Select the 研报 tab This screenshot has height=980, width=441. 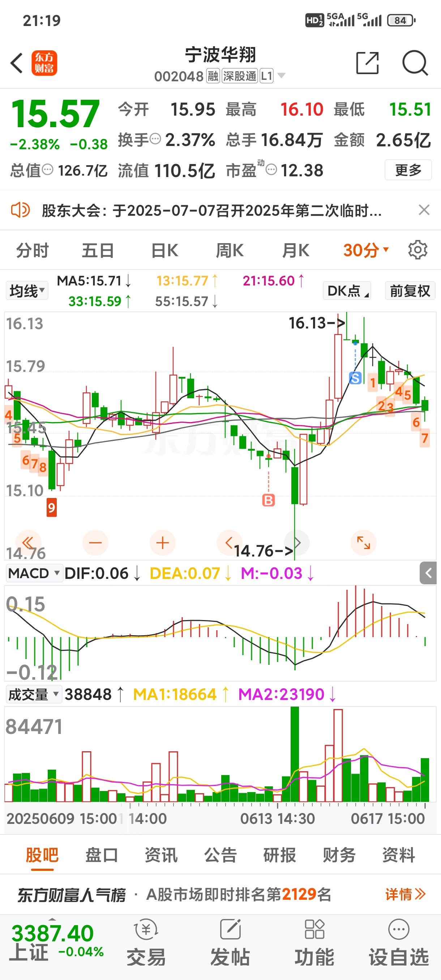tap(280, 855)
